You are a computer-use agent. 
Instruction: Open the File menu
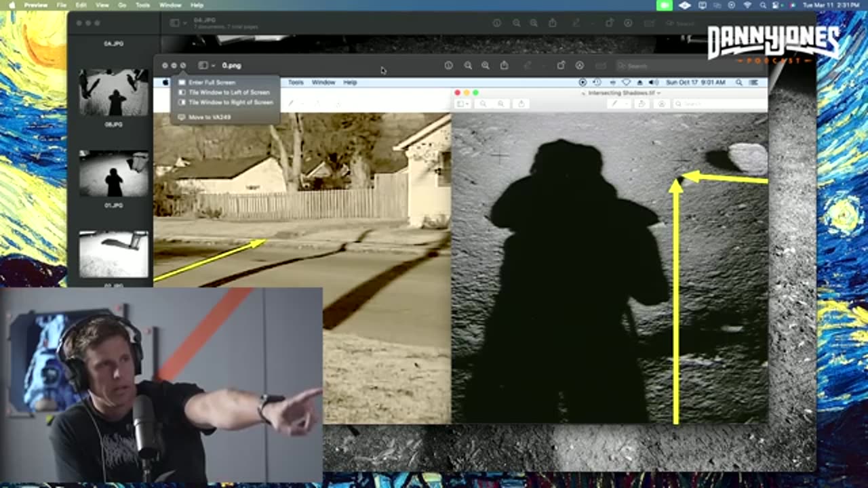(x=62, y=5)
